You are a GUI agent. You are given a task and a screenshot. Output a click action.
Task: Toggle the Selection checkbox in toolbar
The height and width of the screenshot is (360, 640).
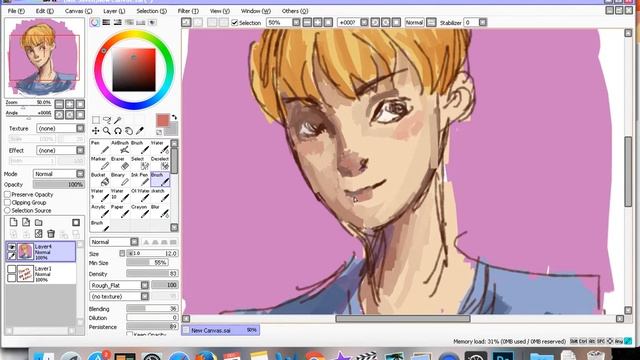coord(234,23)
